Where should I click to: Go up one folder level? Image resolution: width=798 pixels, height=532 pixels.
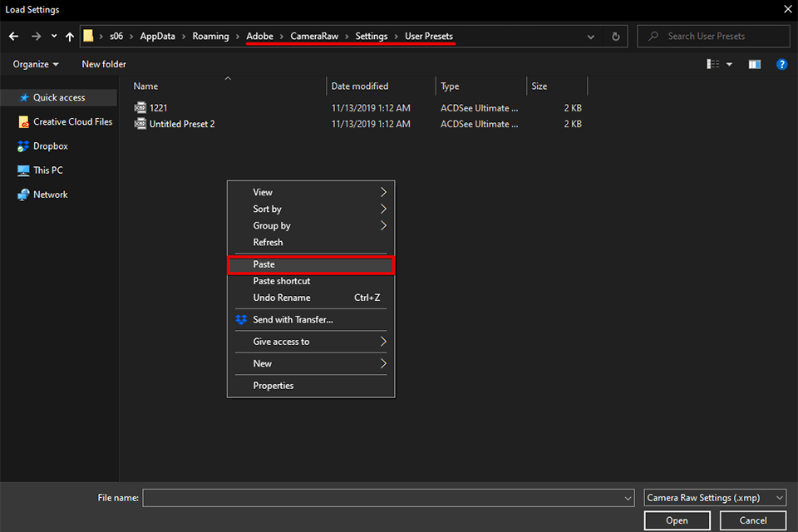click(70, 36)
